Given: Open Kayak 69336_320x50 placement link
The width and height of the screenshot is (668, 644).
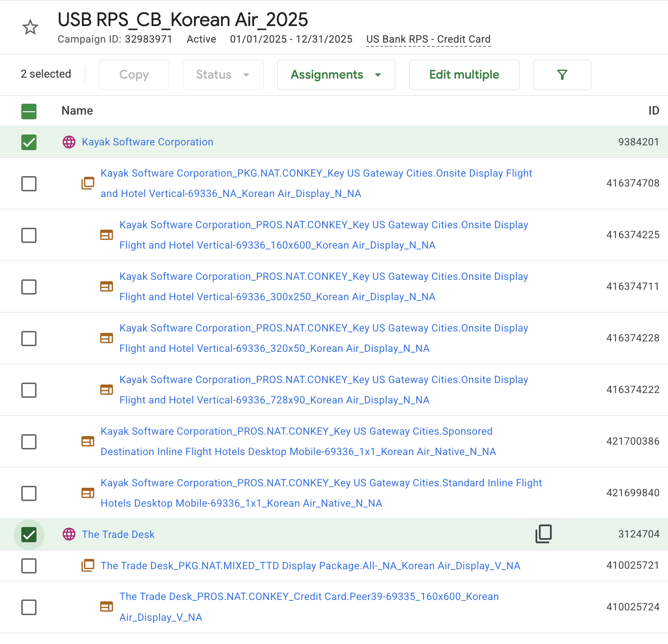Looking at the screenshot, I should [324, 338].
